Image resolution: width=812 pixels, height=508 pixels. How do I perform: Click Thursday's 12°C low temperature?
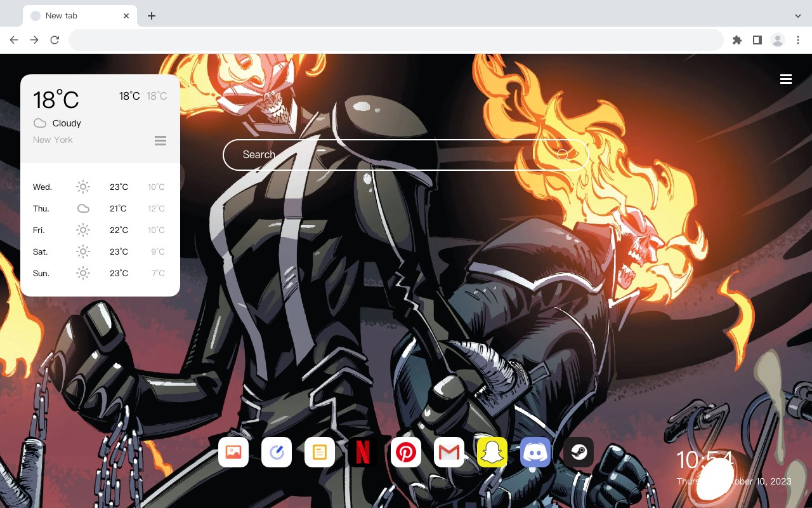point(156,208)
